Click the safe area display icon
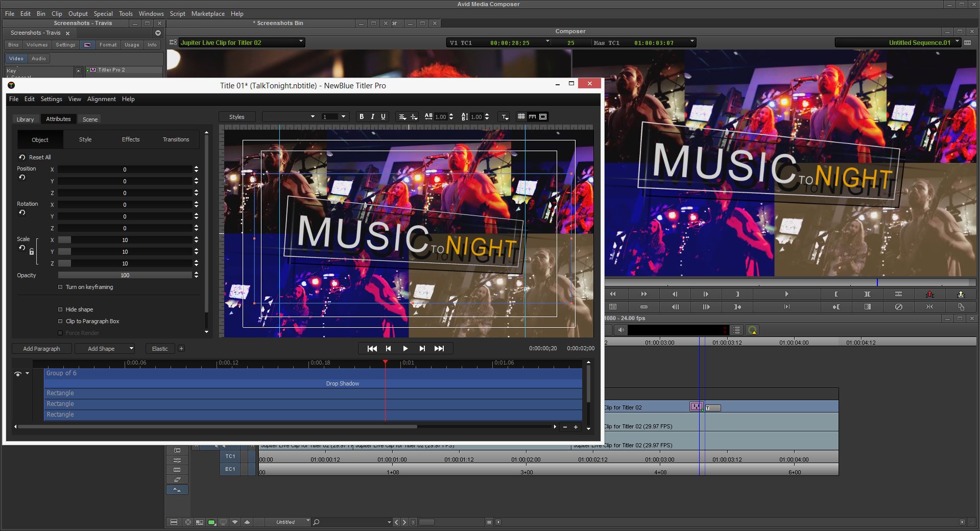This screenshot has width=980, height=531. point(543,116)
